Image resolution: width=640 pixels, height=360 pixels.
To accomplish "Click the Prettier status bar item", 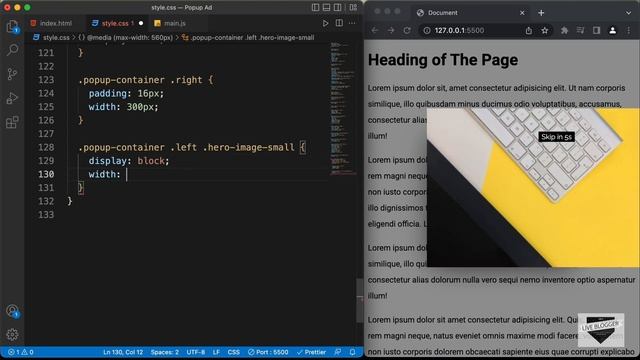I will (x=311, y=352).
